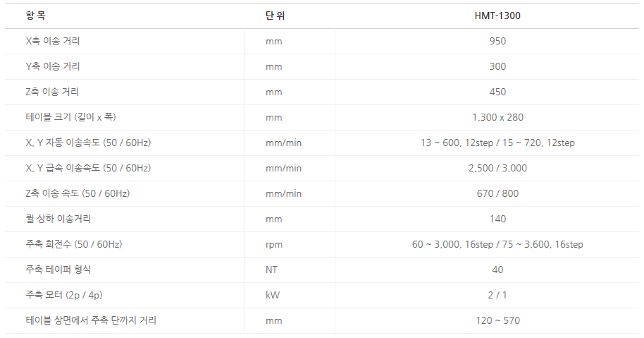
Task: Click the rapid feed value 2,500 / 3,000
Action: 497,168
